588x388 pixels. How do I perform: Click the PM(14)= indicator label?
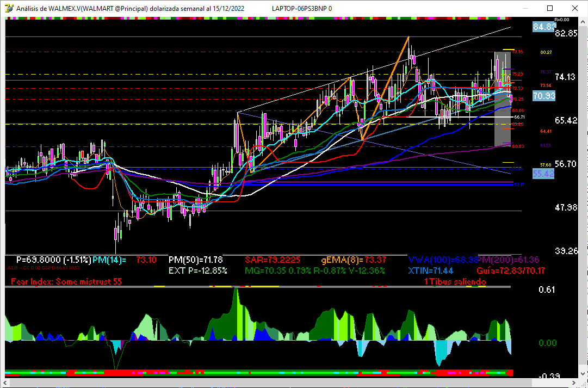(109, 260)
